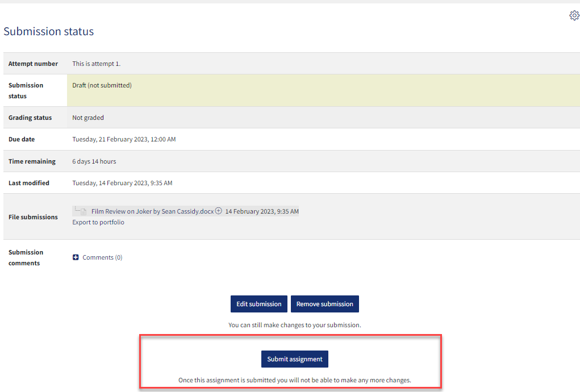Click the Last modified date value

point(122,183)
